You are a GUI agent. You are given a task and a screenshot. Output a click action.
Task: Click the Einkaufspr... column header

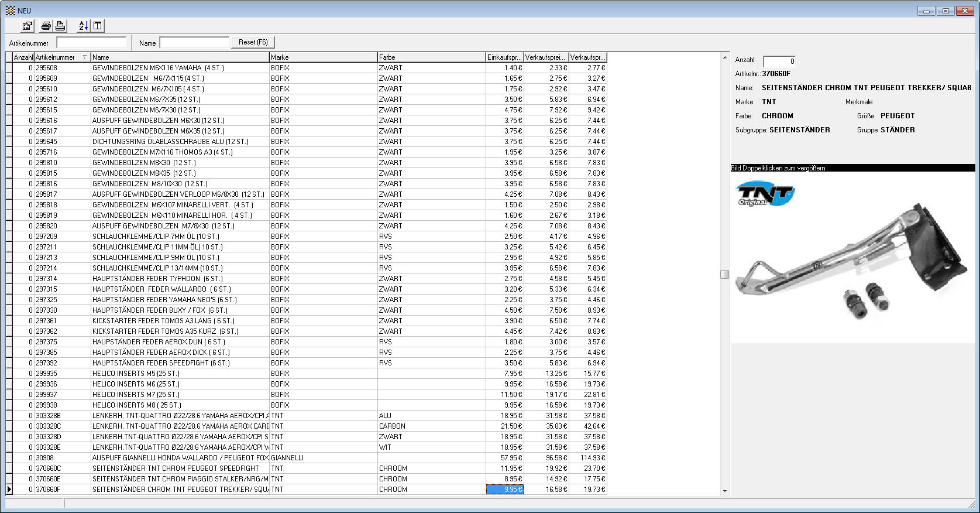[x=504, y=57]
